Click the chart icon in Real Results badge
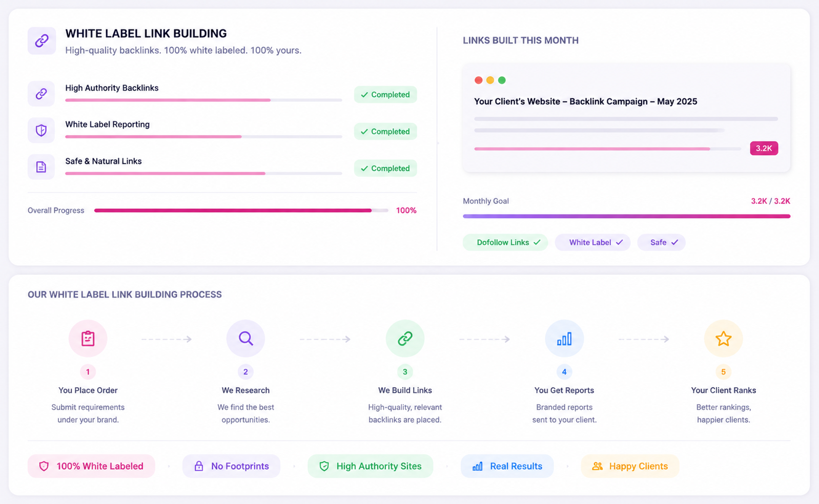Viewport: 819px width, 504px height. pos(478,466)
